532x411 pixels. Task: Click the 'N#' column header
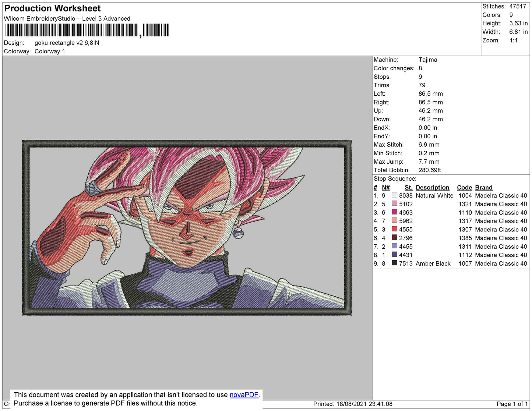point(386,187)
